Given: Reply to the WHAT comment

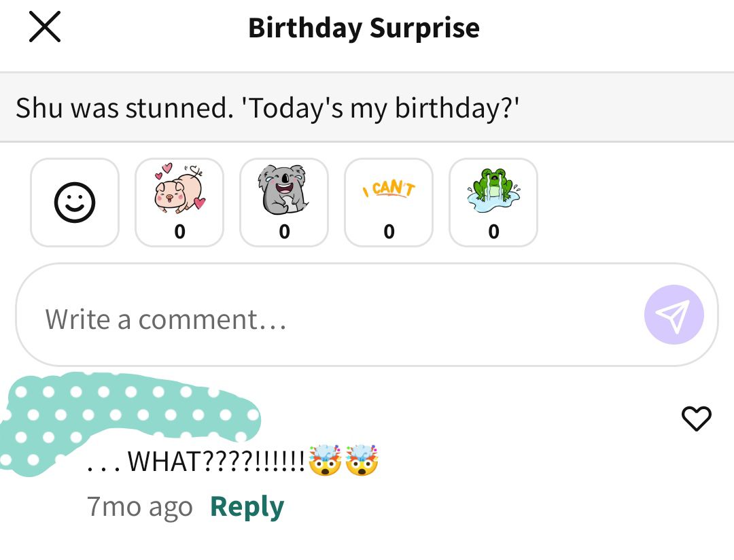Looking at the screenshot, I should point(247,506).
